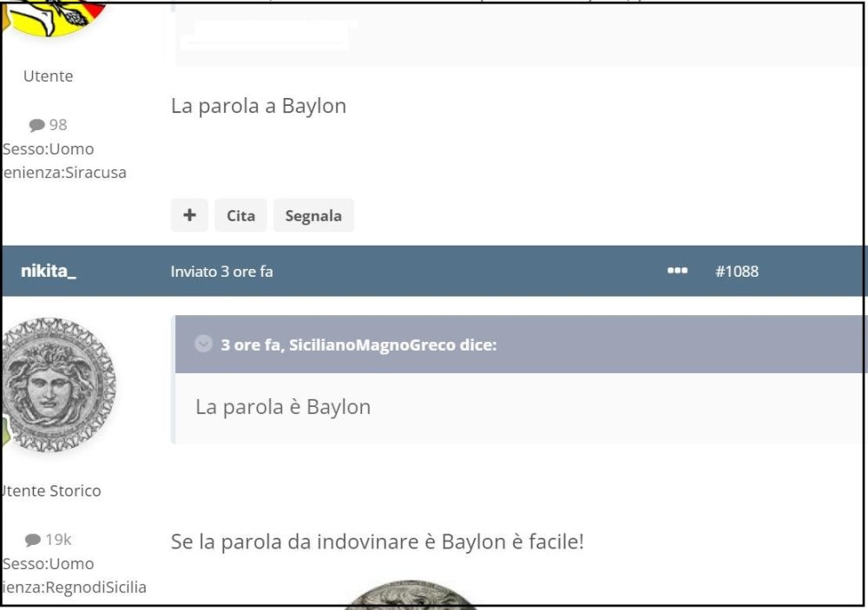Click the 'SicilianoMagnoGreco dice' quote header
Viewport: 868px width, 610px height.
[358, 344]
